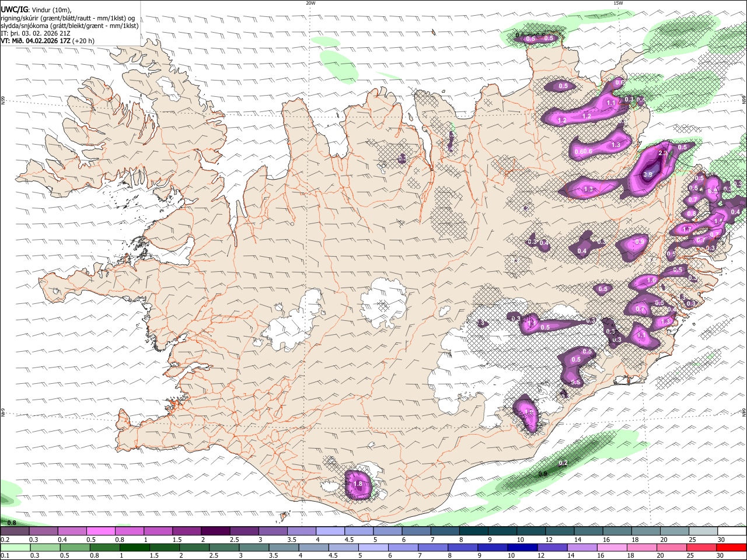The image size is (747, 560).
Task: Click the 4.5 number under upper legend row
Action: point(349,540)
